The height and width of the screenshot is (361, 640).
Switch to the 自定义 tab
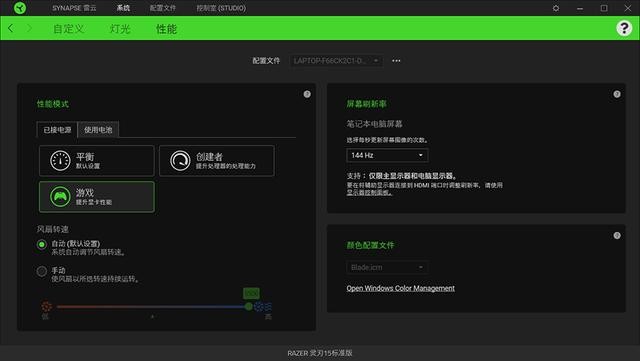click(69, 29)
